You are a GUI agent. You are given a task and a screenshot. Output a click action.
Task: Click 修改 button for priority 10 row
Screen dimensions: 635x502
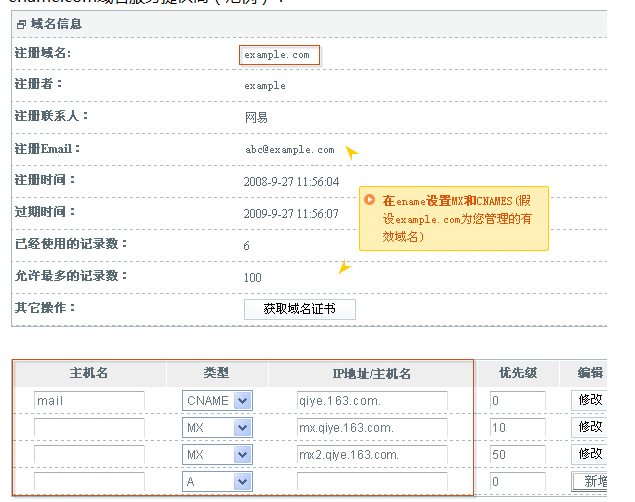click(x=589, y=428)
